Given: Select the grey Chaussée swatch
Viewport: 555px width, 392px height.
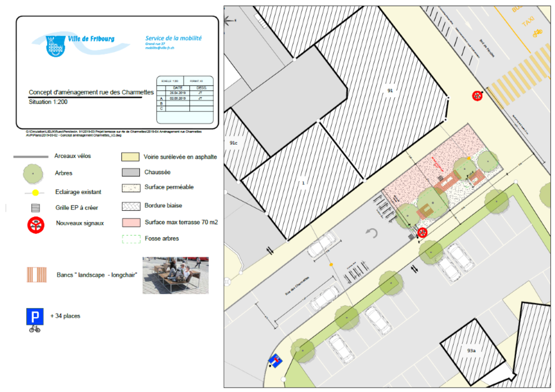Looking at the screenshot, I should [x=130, y=173].
